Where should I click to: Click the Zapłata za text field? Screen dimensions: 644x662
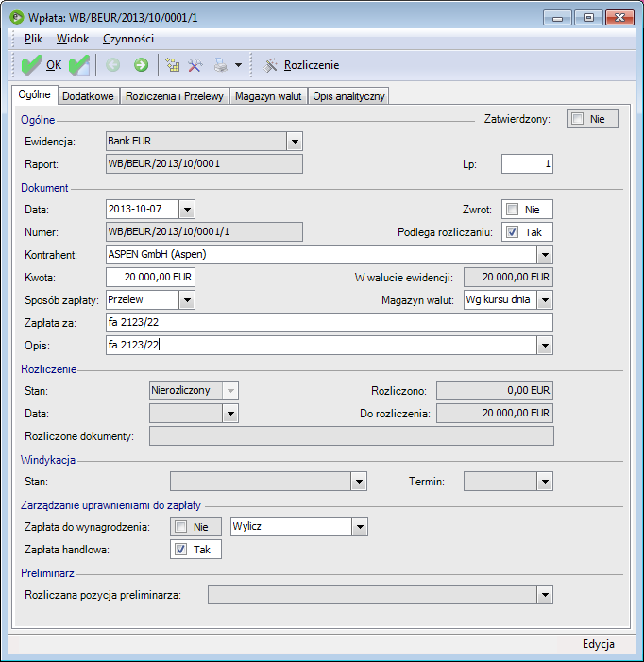point(330,323)
